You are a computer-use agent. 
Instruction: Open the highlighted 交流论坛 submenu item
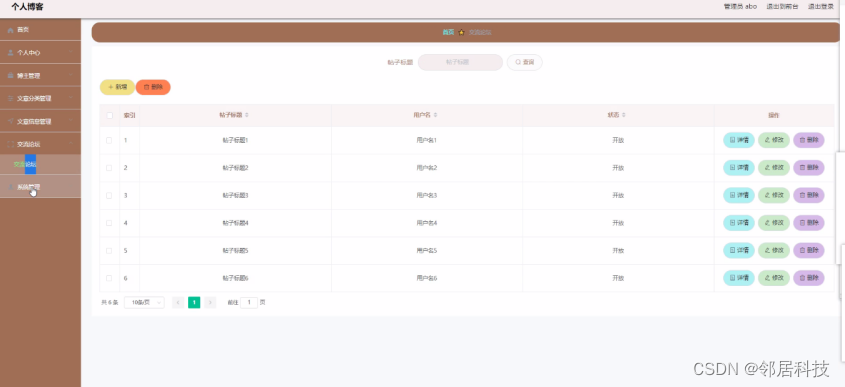point(40,164)
